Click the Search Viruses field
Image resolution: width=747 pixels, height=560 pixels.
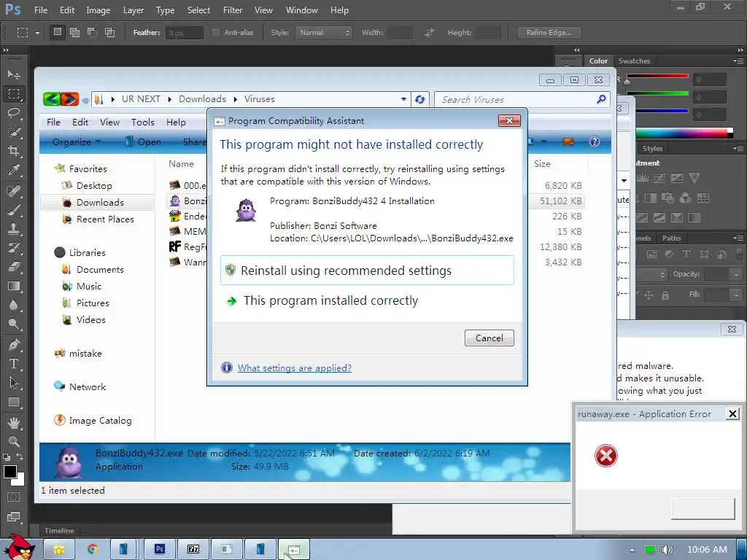point(522,99)
